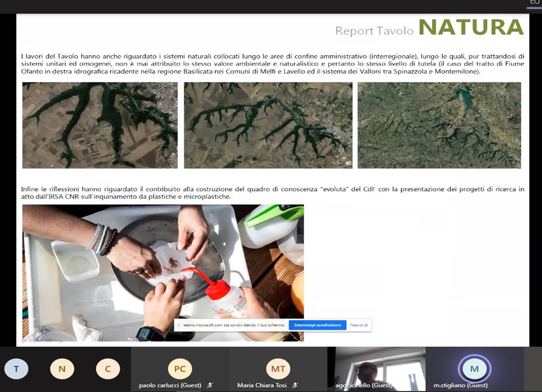The image size is (542, 392).
Task: Click the left satellite image of the valleys
Action: click(100, 125)
